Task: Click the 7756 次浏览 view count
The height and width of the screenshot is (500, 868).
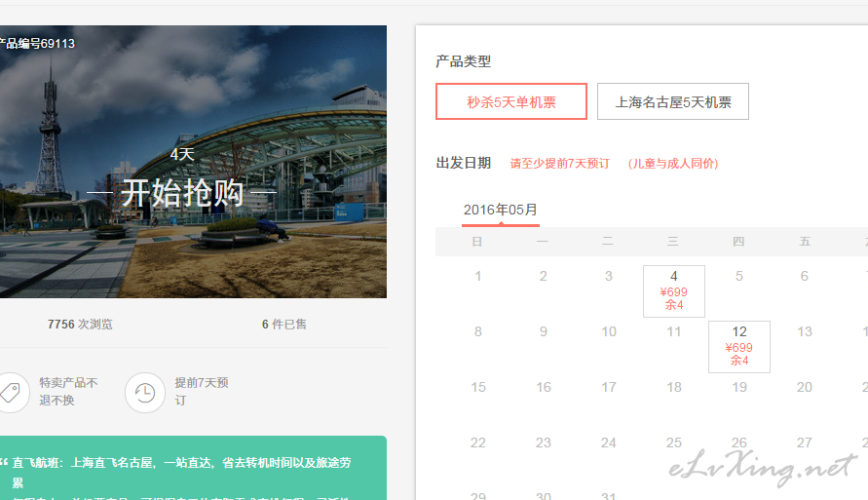Action: (x=80, y=324)
